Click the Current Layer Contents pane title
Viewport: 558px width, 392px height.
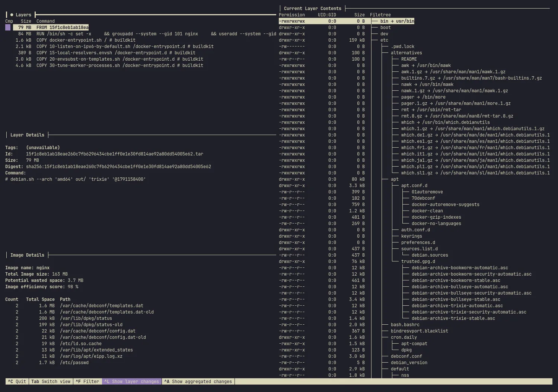[313, 9]
